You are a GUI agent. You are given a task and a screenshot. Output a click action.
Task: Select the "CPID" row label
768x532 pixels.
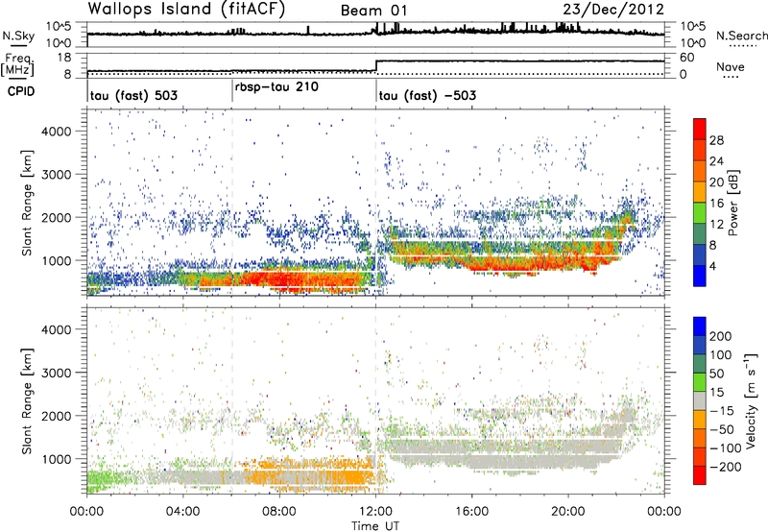pyautogui.click(x=21, y=91)
